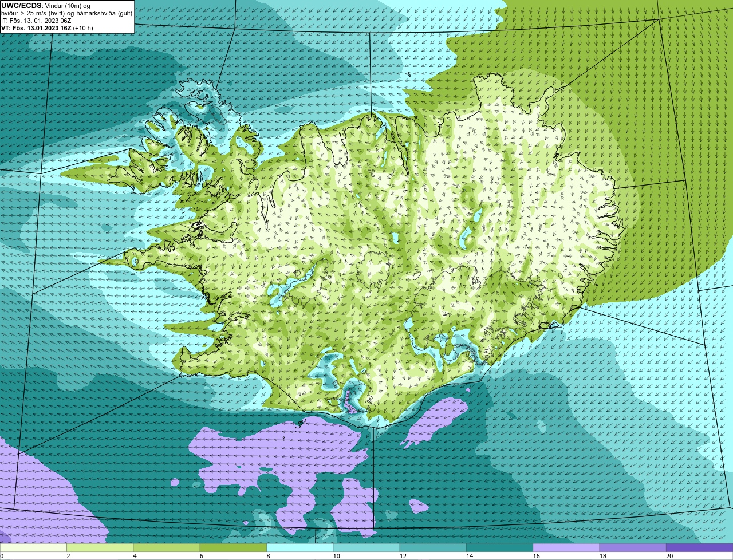Click the 4–6 m/s green legend swatch
Image resolution: width=733 pixels, height=560 pixels.
(x=167, y=547)
